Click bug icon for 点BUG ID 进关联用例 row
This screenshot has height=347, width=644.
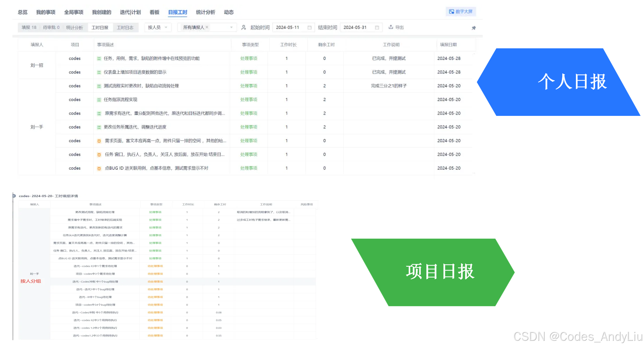(x=99, y=168)
